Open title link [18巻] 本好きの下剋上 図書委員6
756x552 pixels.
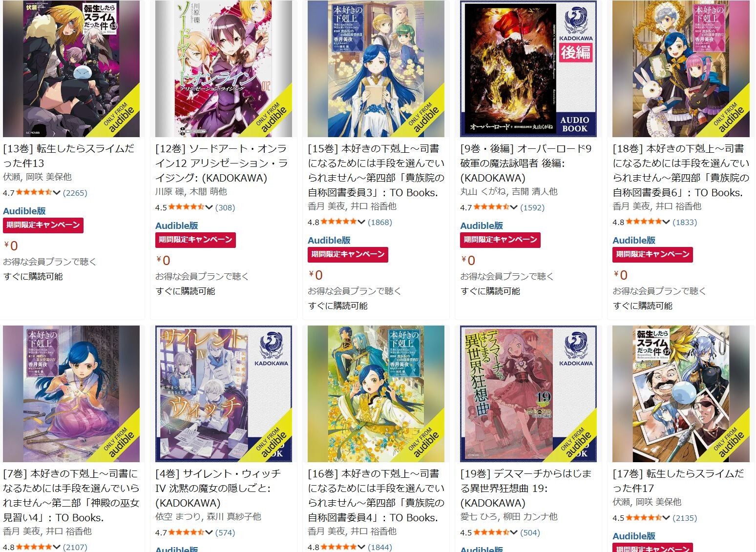click(x=681, y=170)
